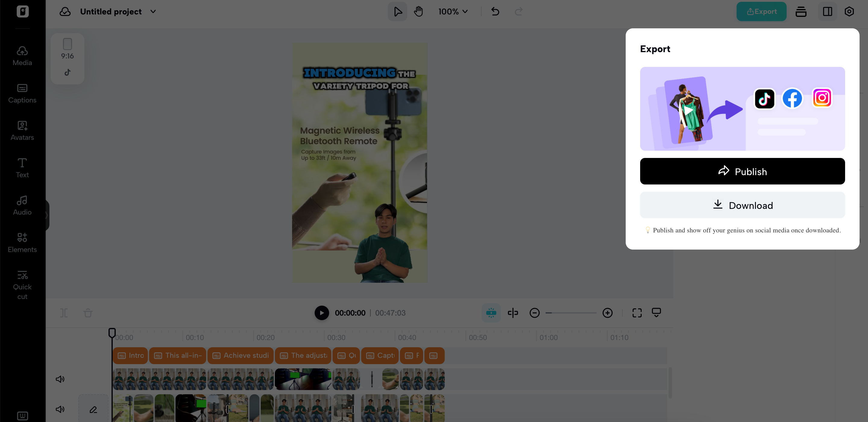Screen dimensions: 868x422
Task: Click the timeline zoom slider
Action: tap(571, 313)
